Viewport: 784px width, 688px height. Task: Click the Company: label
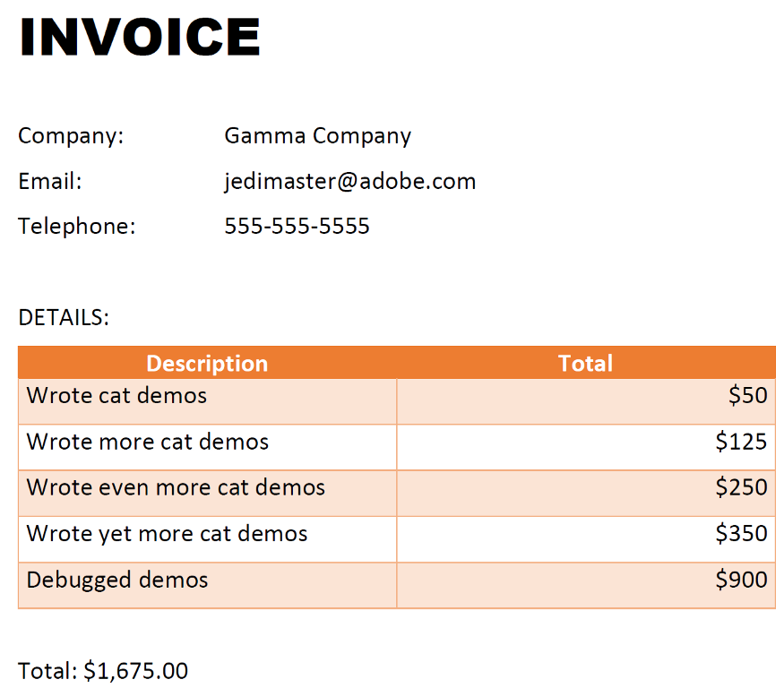point(71,136)
